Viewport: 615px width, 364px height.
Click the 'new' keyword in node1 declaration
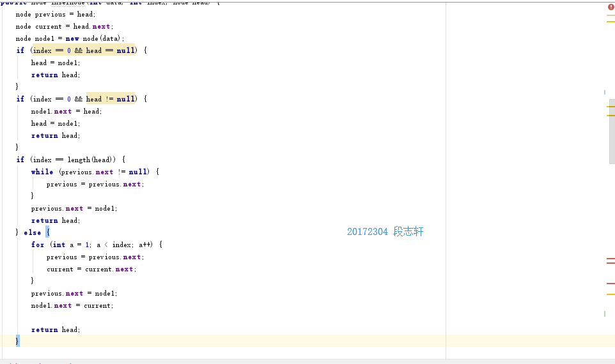coord(72,39)
